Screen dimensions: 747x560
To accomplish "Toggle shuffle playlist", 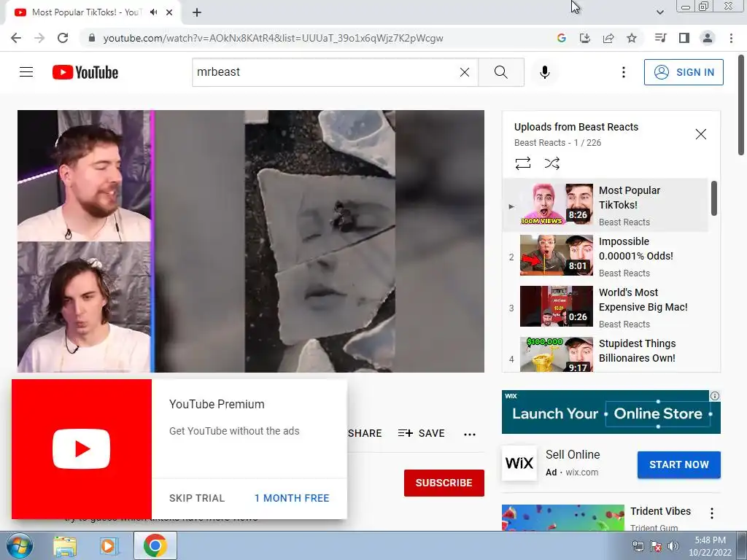I will coord(551,163).
